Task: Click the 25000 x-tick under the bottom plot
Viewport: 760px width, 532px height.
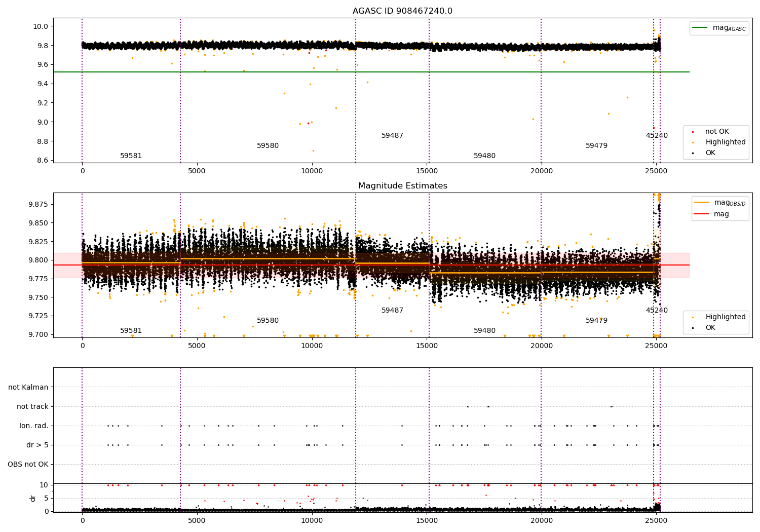Action: (x=656, y=521)
